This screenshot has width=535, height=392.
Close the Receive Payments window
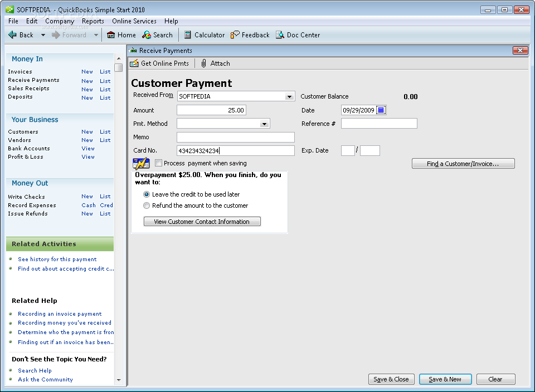(521, 51)
